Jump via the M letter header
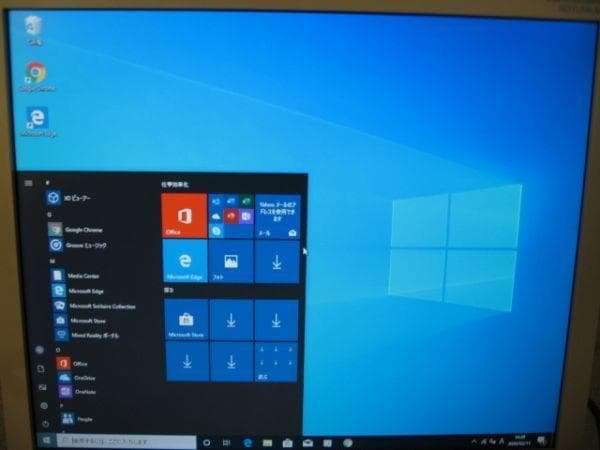 tap(52, 261)
